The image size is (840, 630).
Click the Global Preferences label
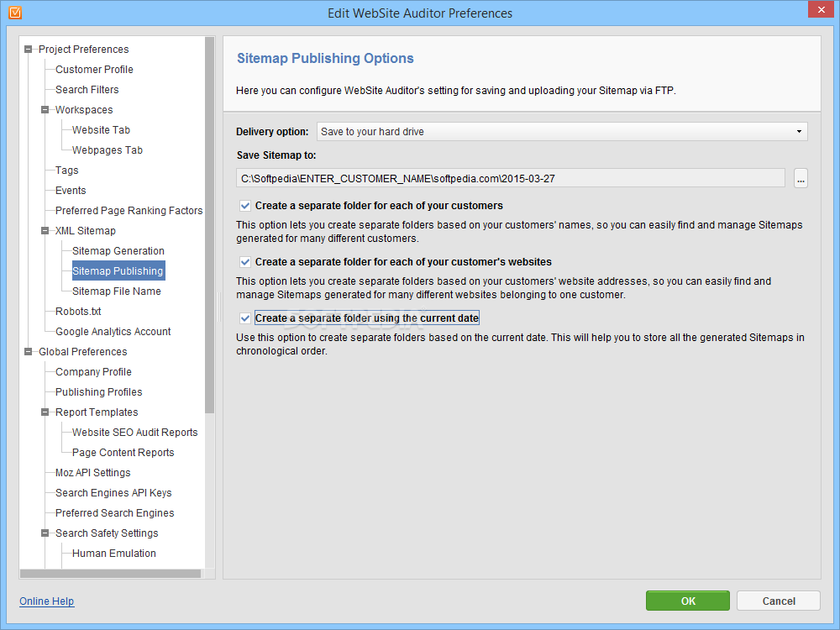pos(82,352)
